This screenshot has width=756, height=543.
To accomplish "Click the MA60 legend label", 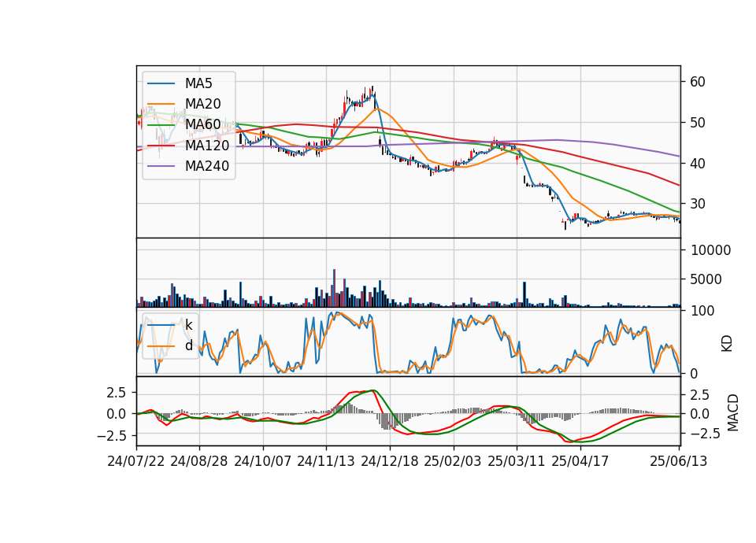I will (203, 125).
